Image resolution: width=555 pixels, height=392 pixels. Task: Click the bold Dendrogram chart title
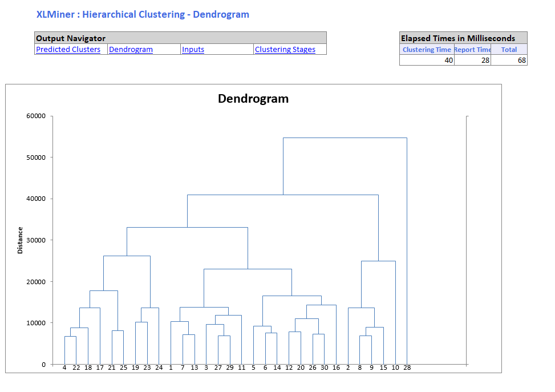253,99
